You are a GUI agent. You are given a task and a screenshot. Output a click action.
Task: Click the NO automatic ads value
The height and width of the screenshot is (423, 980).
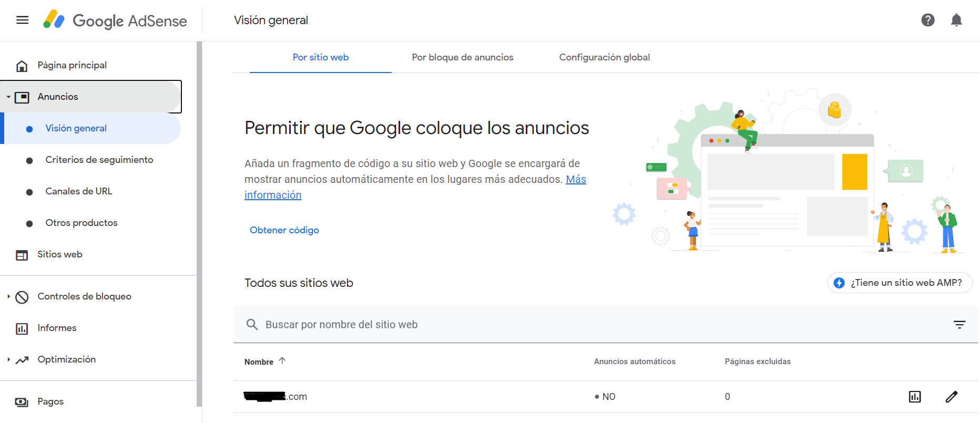pos(605,397)
